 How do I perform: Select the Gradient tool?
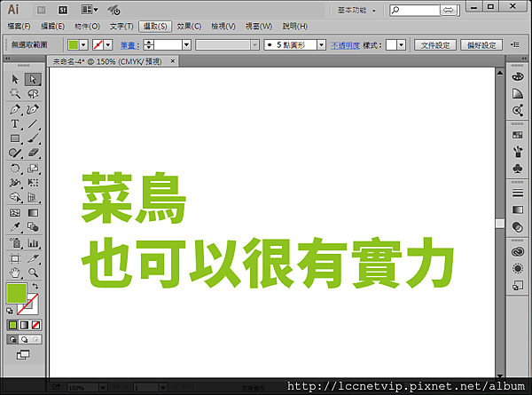33,213
